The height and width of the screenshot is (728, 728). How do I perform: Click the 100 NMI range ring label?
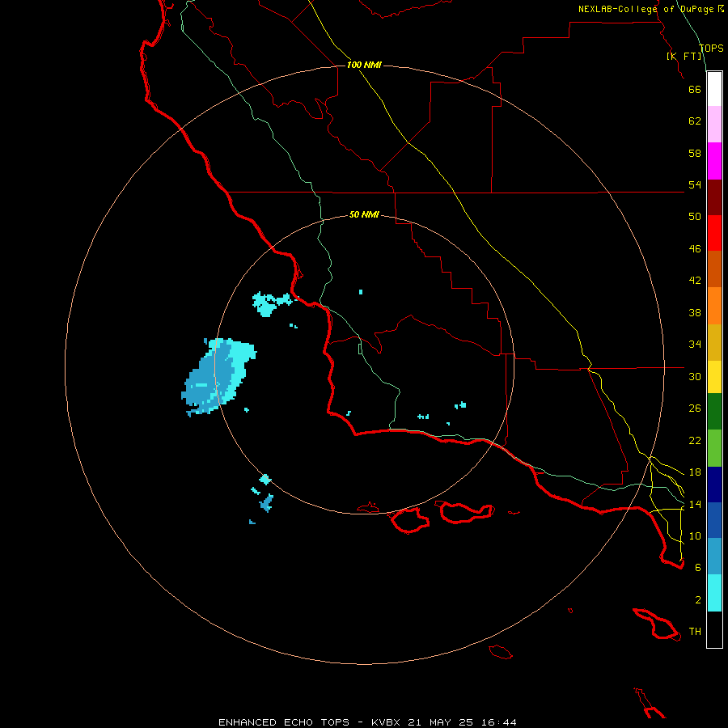(364, 65)
